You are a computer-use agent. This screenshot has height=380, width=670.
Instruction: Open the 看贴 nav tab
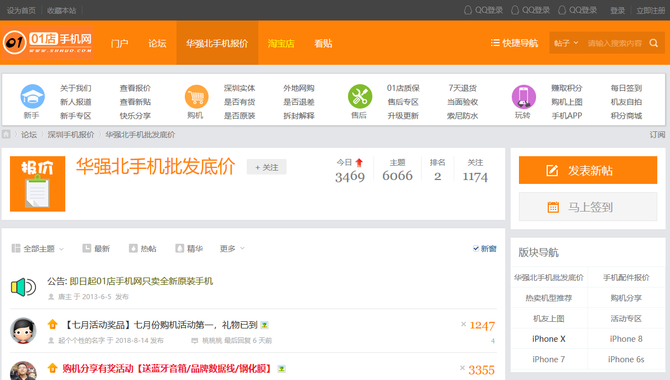tap(323, 43)
